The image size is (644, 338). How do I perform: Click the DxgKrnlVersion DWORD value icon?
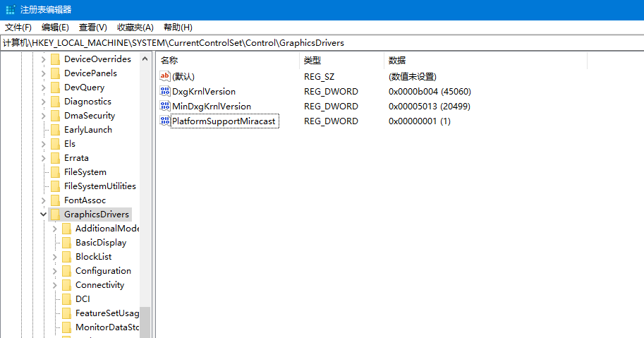tap(166, 92)
